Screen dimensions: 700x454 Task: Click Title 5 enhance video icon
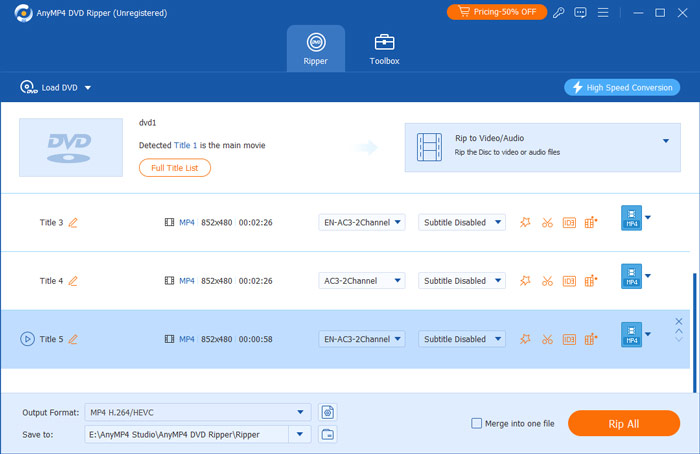point(591,339)
